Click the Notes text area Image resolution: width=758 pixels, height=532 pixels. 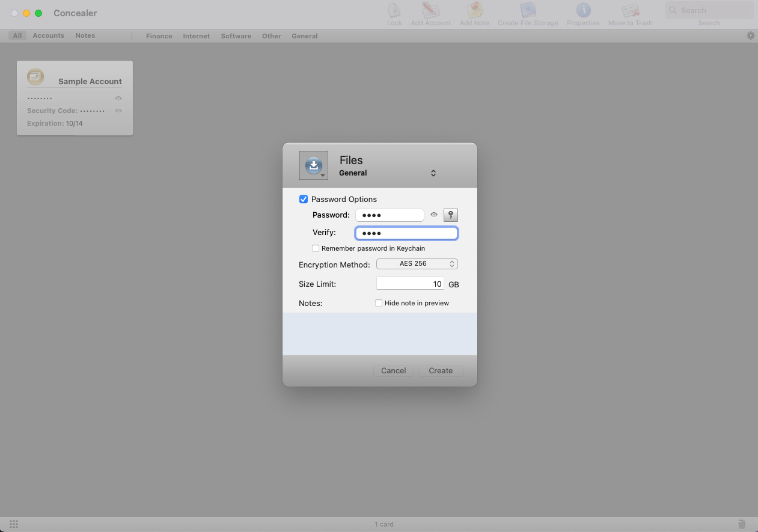pos(380,334)
